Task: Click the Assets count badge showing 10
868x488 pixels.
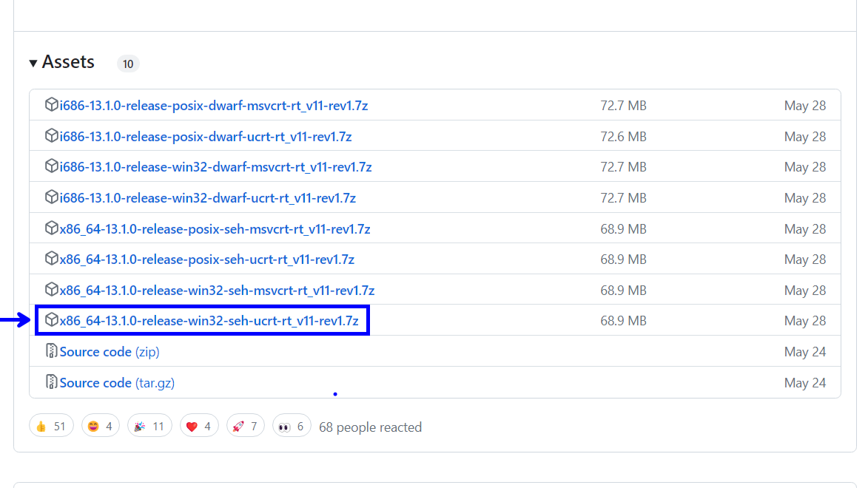Action: point(128,64)
